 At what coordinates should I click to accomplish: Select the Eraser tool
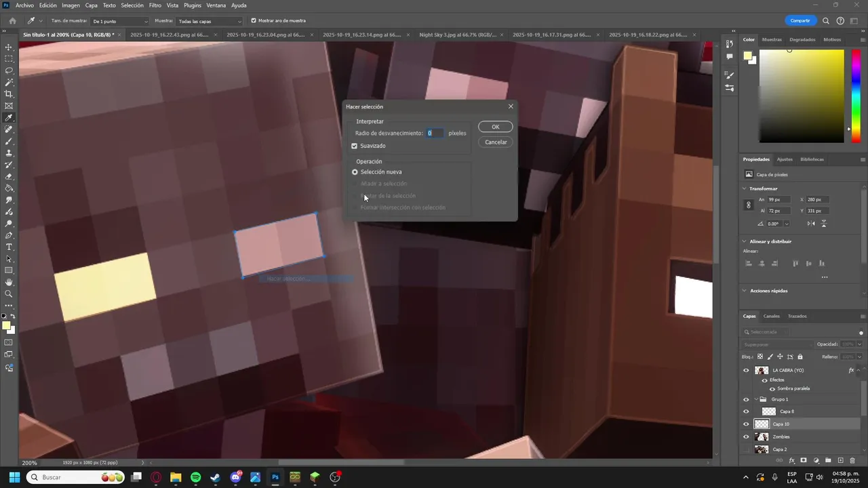pos(9,176)
